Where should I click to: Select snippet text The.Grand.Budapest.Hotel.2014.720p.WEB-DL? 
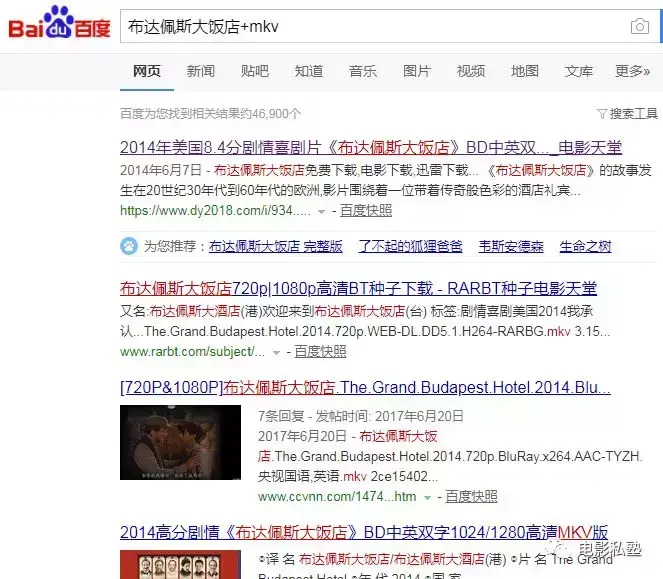click(x=280, y=331)
